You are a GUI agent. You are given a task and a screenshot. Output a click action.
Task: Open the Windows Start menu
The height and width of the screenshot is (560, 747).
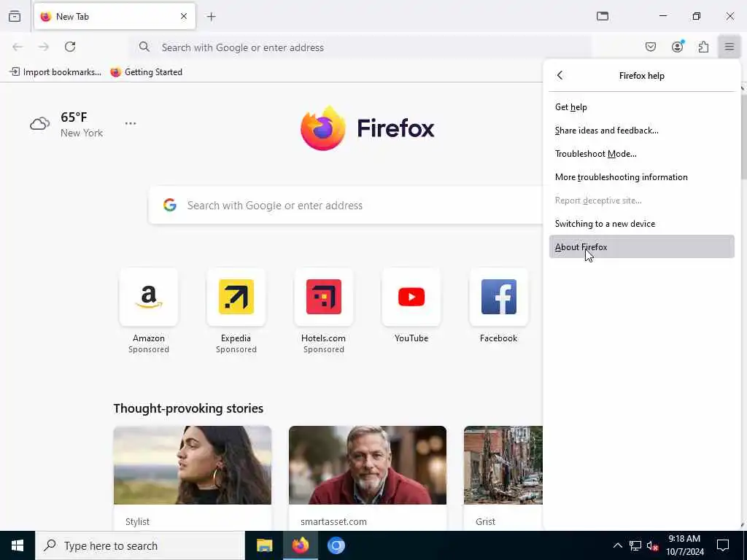click(x=18, y=545)
